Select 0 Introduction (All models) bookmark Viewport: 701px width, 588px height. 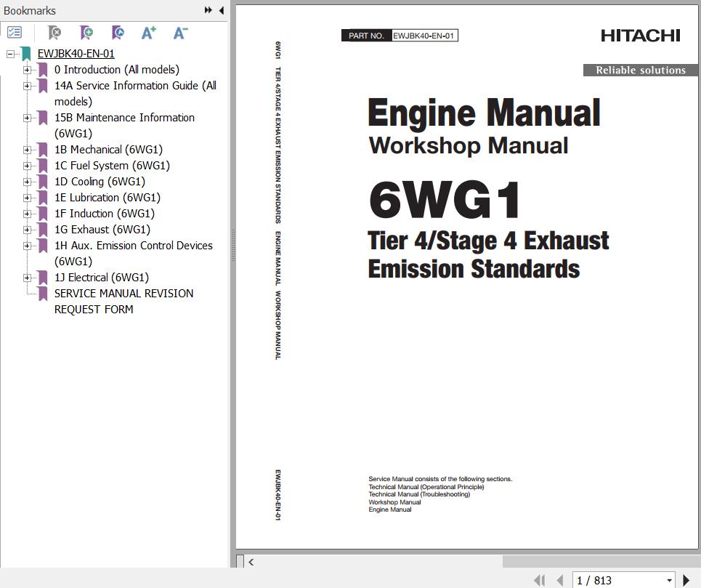click(117, 70)
